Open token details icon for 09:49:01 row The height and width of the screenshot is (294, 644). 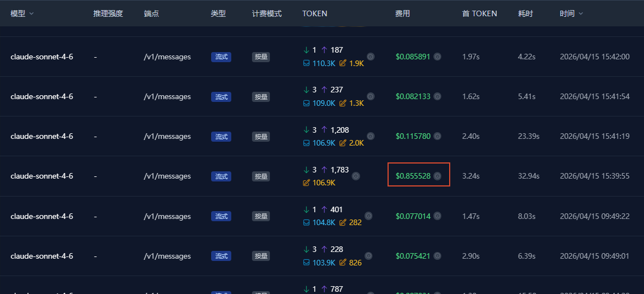pyautogui.click(x=368, y=256)
